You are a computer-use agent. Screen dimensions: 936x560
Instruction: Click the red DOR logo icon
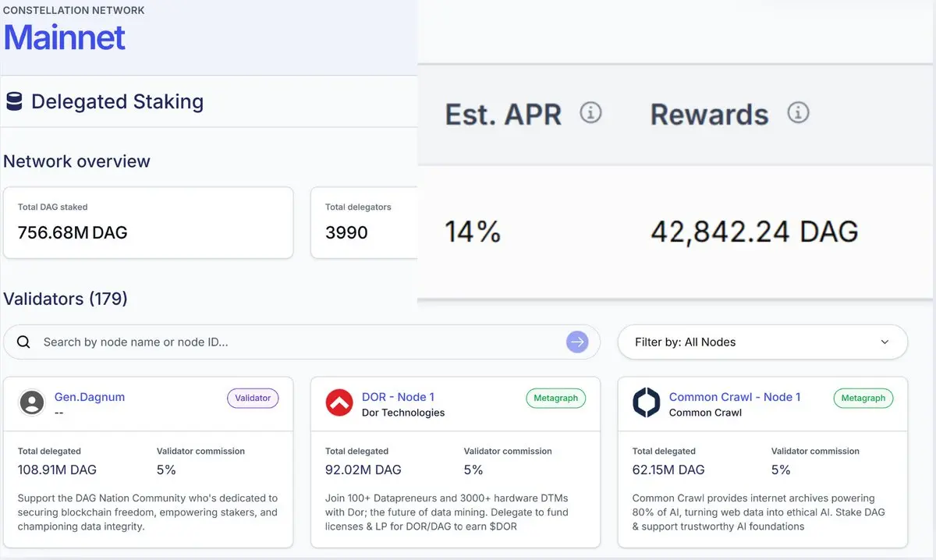(339, 402)
